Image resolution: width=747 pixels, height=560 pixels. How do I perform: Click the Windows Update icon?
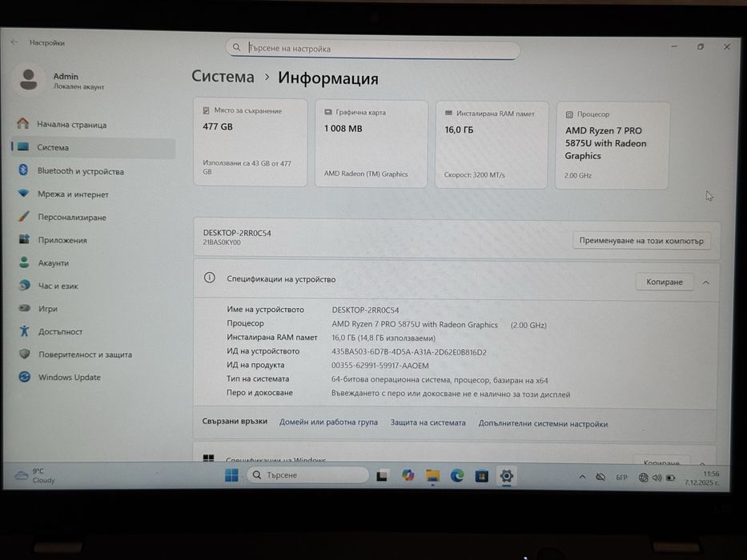25,377
